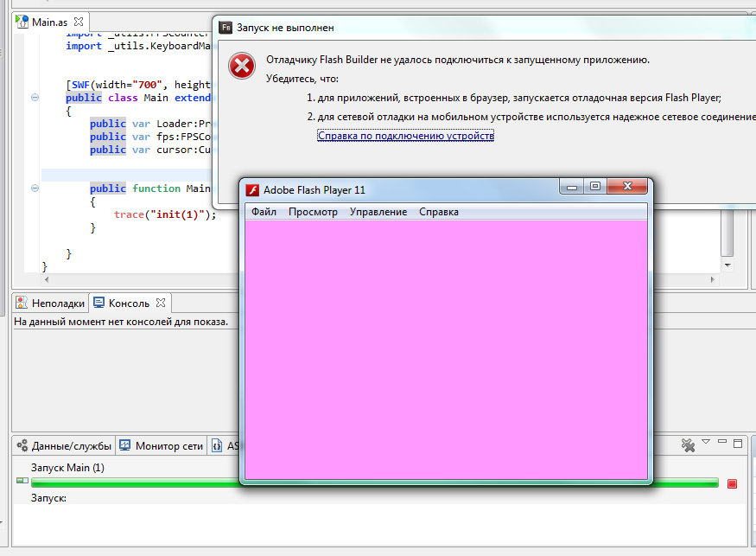Click the vertical scrollbar down arrow

[727, 265]
